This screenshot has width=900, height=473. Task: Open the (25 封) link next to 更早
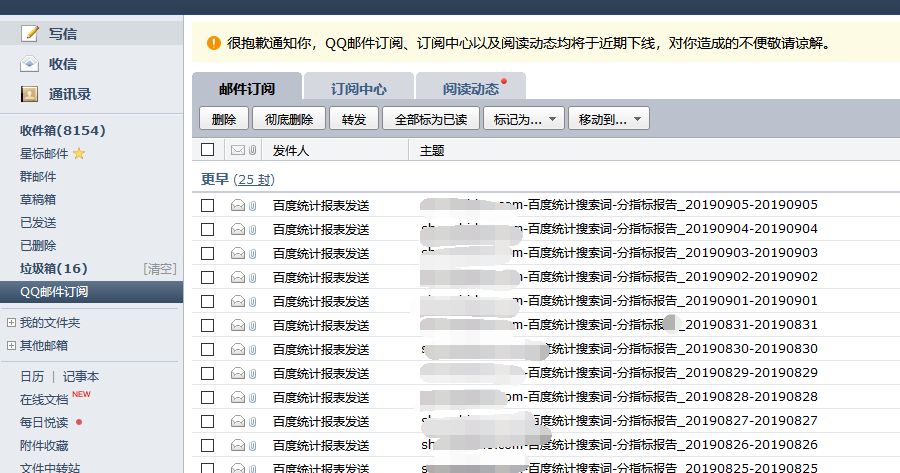254,179
